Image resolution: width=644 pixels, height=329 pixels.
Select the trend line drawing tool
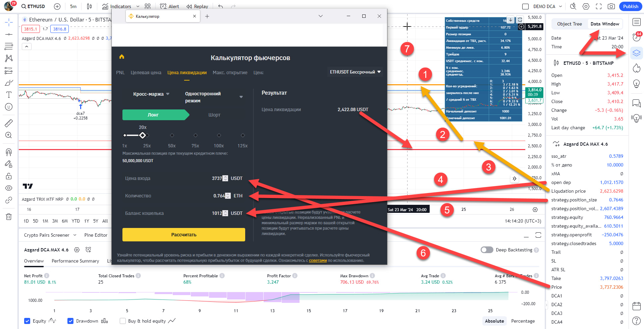tap(9, 34)
